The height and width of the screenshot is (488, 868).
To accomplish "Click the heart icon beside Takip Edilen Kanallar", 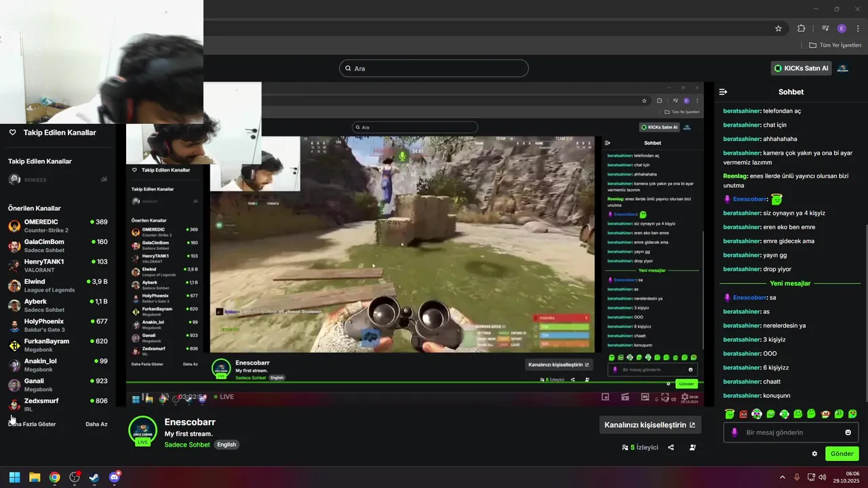I will [12, 132].
